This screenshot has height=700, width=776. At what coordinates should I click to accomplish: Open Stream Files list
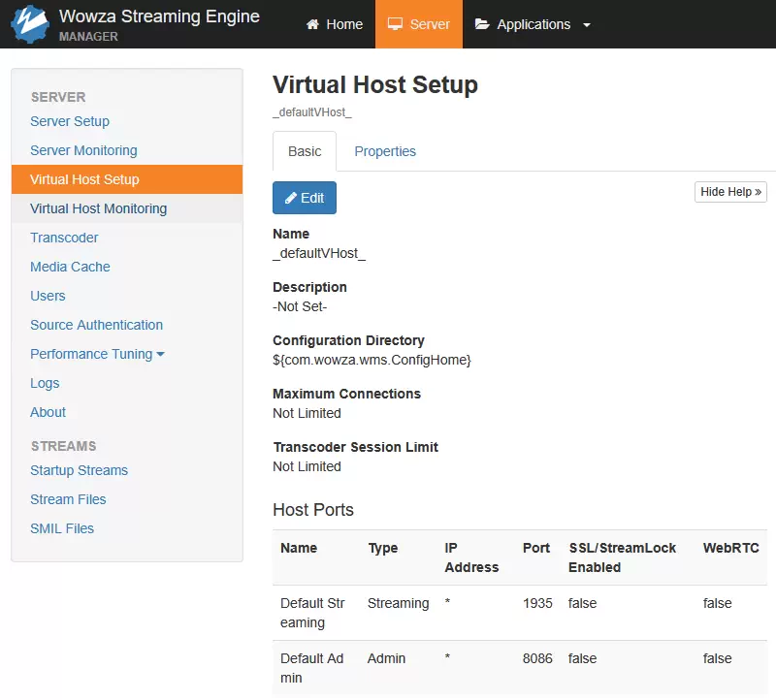[x=68, y=499]
